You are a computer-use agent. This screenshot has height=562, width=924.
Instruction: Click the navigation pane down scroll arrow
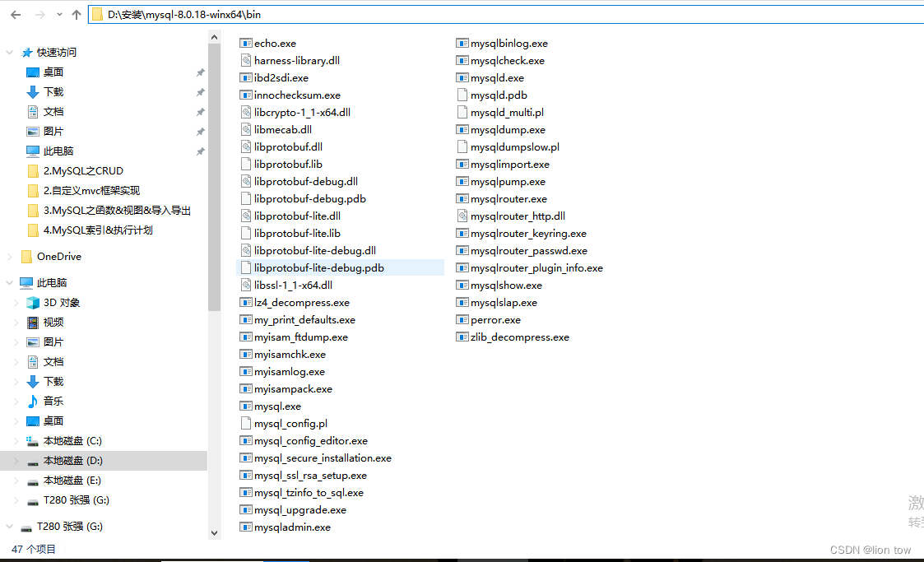coord(215,532)
